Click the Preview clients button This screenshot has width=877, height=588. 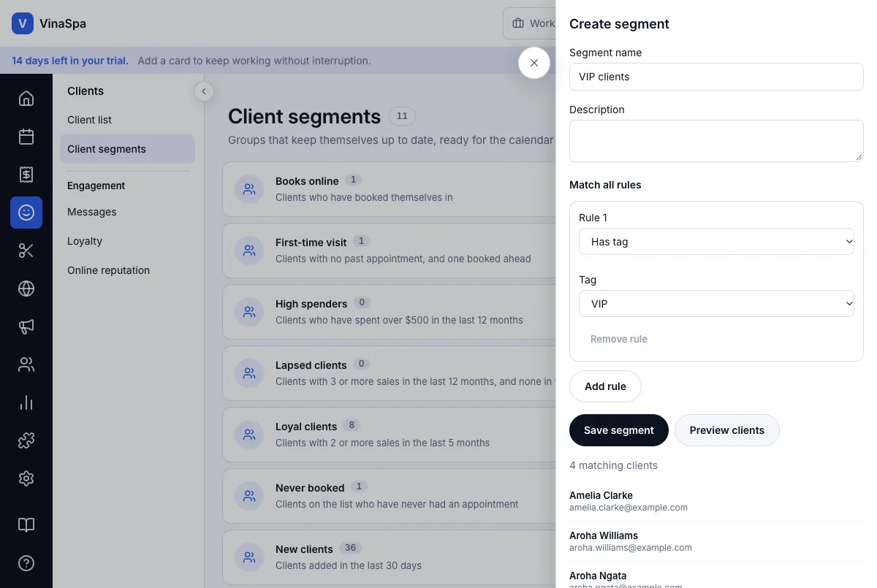(727, 430)
